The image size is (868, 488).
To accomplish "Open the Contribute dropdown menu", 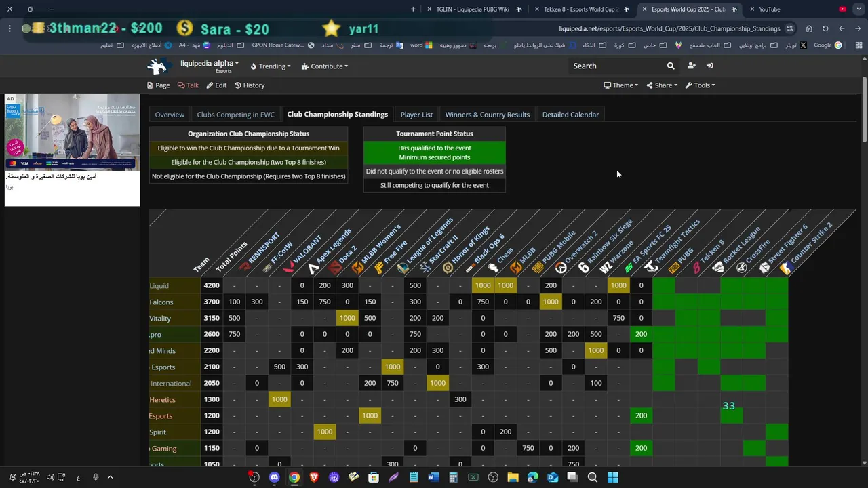I will (x=325, y=66).
